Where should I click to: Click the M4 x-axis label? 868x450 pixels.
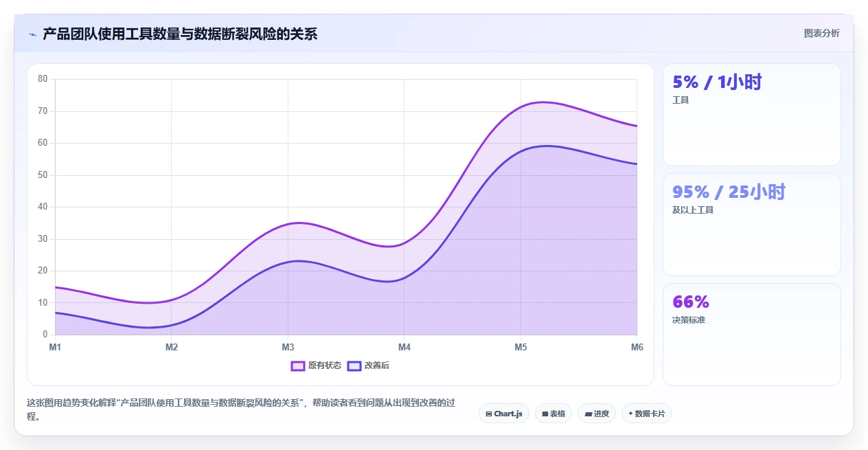404,348
